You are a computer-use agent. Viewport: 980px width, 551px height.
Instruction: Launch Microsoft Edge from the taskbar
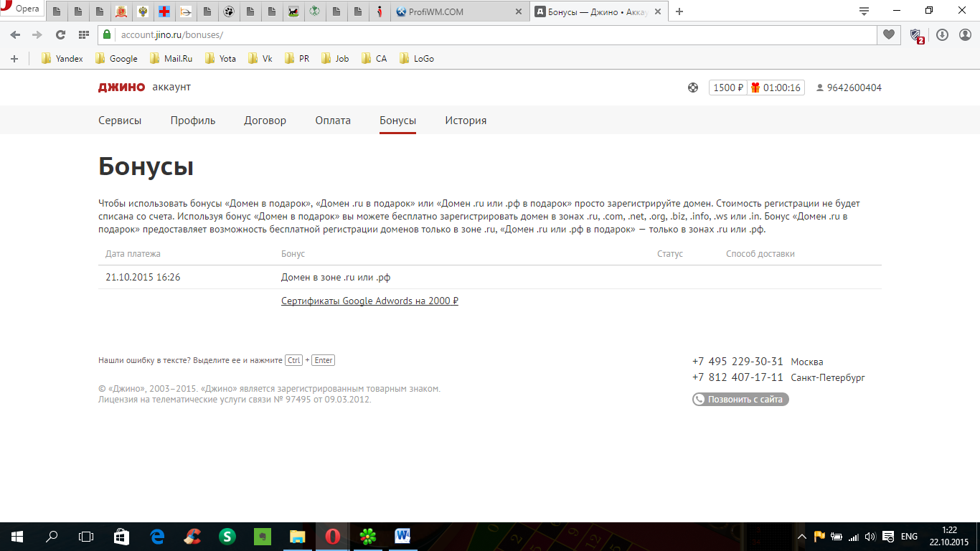(157, 536)
